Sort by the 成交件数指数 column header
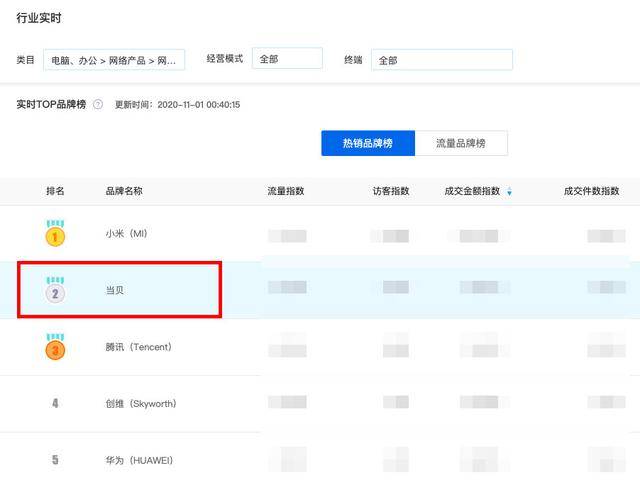 [x=591, y=191]
